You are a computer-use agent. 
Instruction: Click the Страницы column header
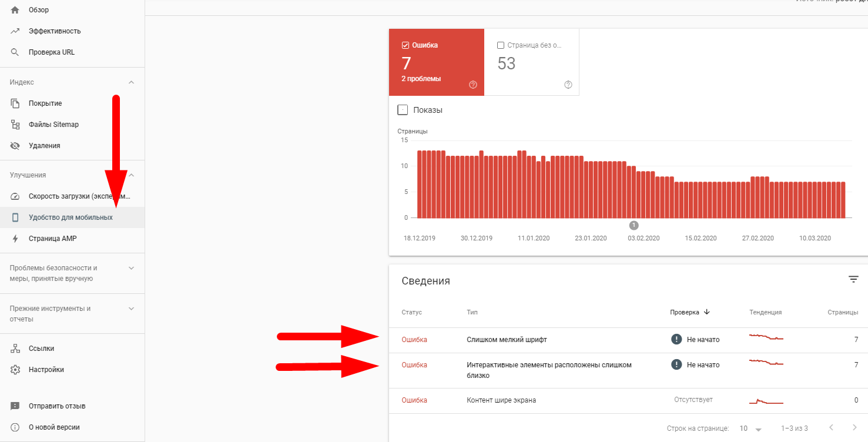843,312
